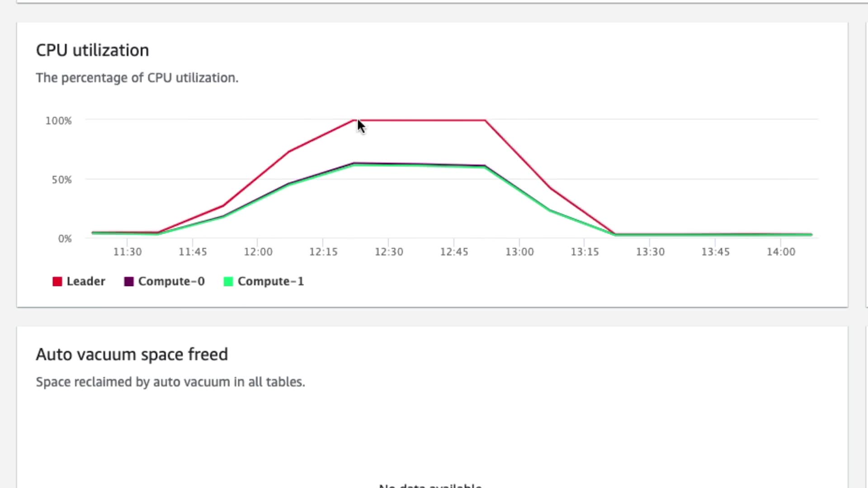
Task: Click the green Compute-1 legend swatch
Action: [228, 282]
